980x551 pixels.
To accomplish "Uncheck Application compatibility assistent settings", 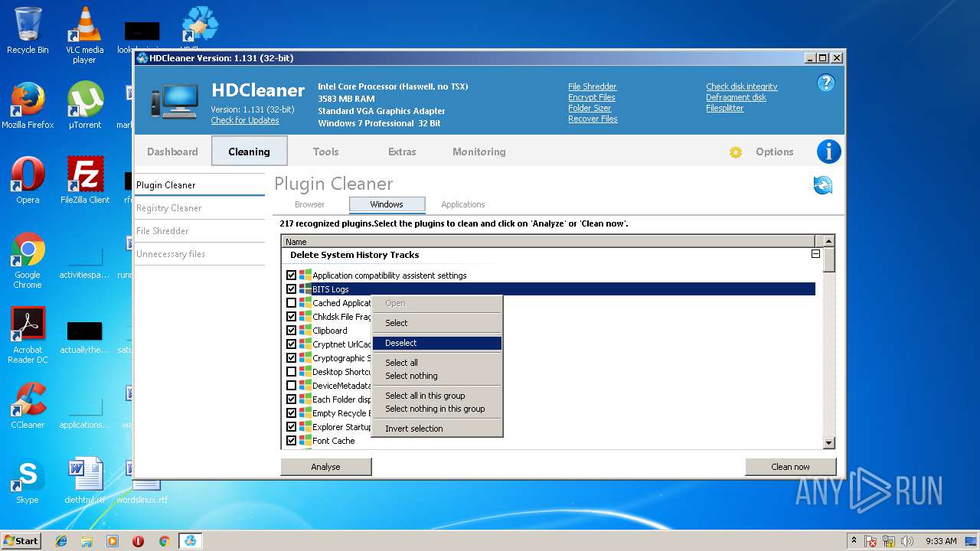I will 291,275.
